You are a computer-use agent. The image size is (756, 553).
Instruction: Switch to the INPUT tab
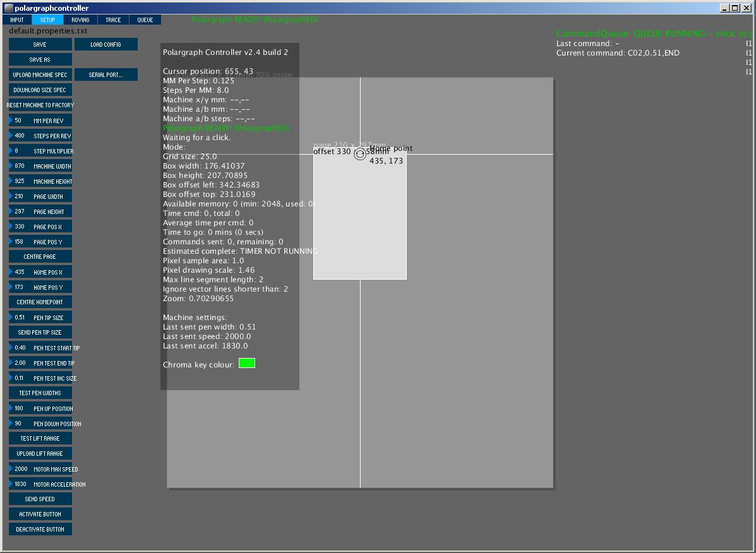17,20
